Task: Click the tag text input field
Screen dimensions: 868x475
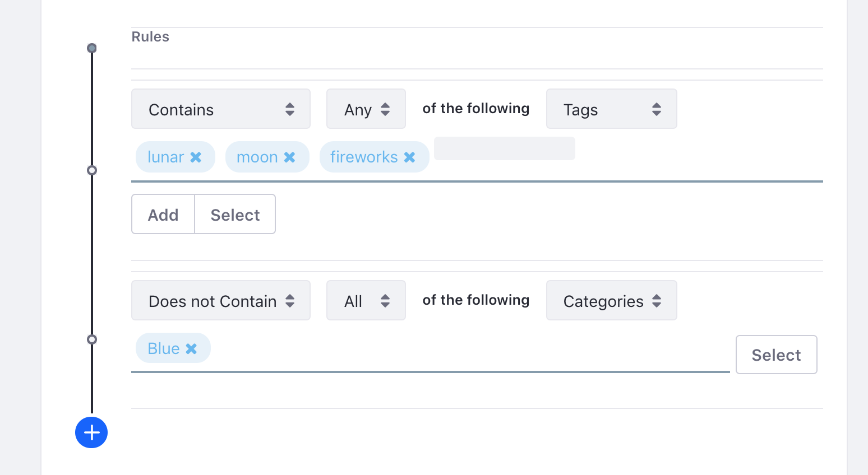Action: point(505,148)
